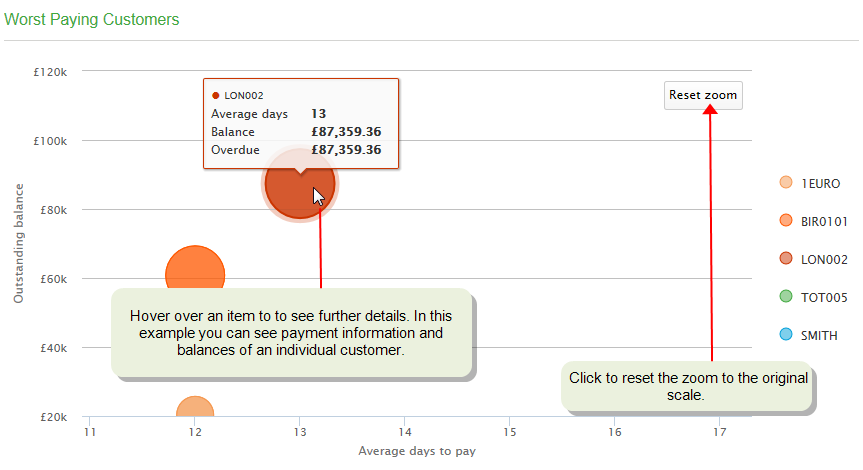The image size is (863, 470).
Task: Click the Worst Paying Customers title
Action: click(92, 19)
